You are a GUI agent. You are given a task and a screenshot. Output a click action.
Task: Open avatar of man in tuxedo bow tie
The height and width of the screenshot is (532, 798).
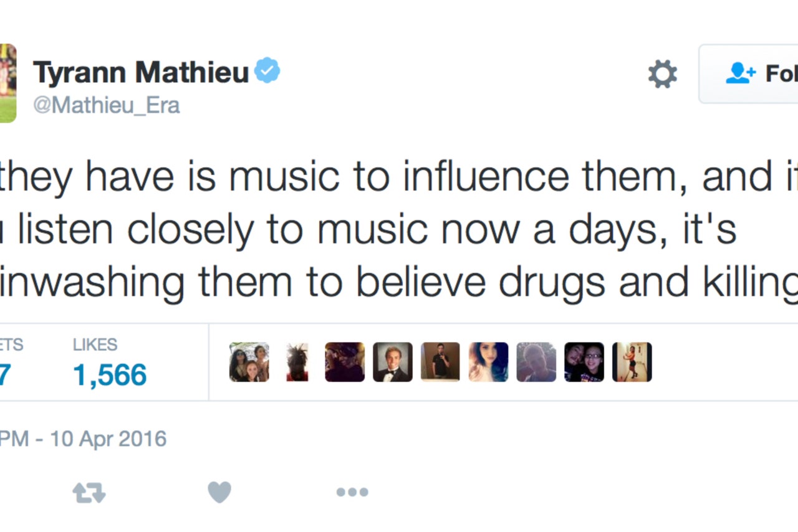click(x=393, y=362)
